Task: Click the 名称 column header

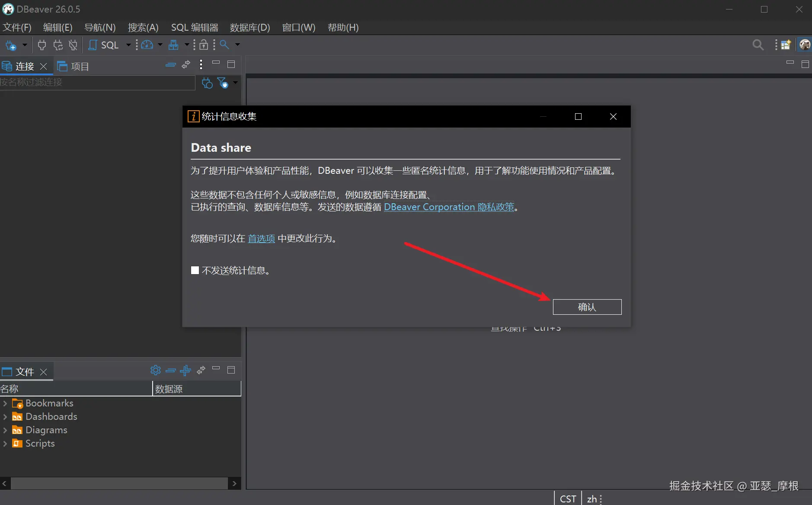Action: point(76,389)
